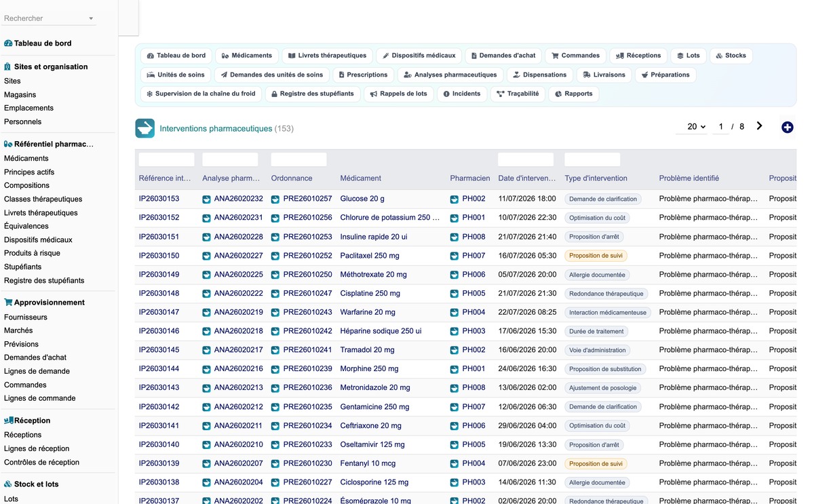Open the Rechercher search dropdown arrow
Image resolution: width=814 pixels, height=504 pixels.
[91, 19]
